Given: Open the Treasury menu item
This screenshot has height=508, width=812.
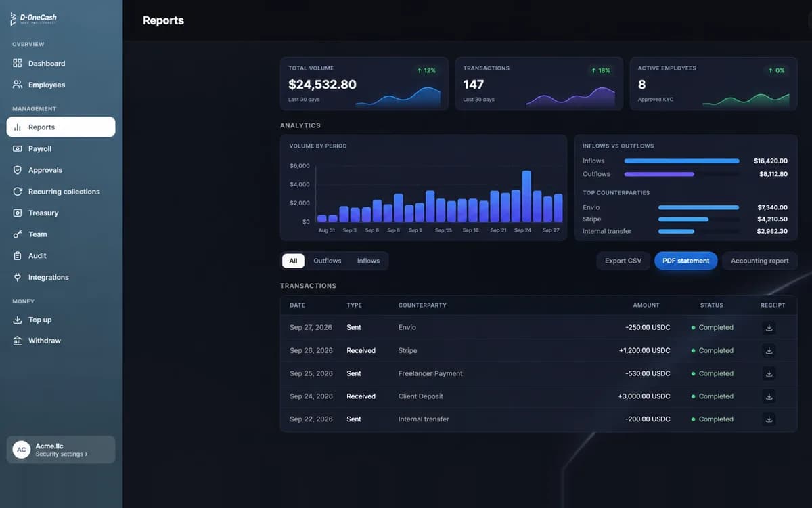Looking at the screenshot, I should coord(61,213).
